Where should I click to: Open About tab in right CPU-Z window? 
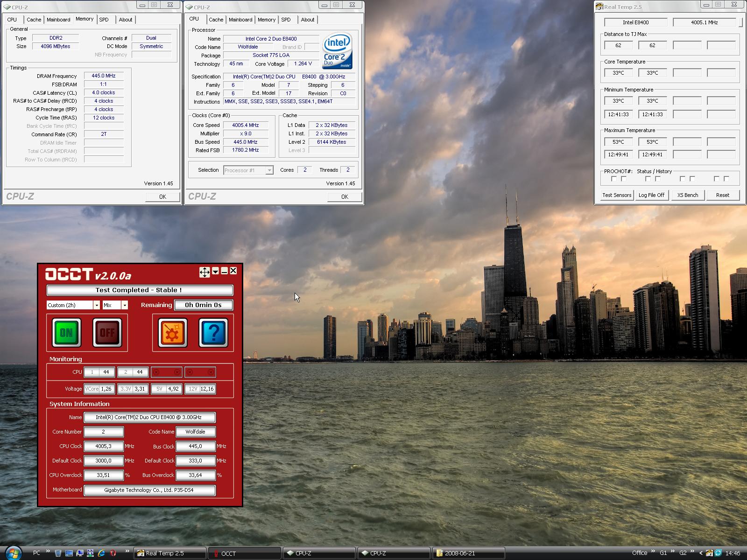pyautogui.click(x=307, y=20)
